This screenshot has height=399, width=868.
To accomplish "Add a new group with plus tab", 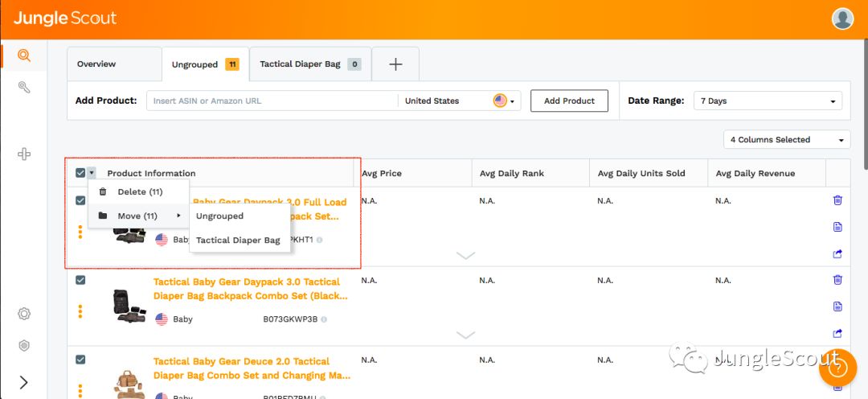I will pos(395,64).
